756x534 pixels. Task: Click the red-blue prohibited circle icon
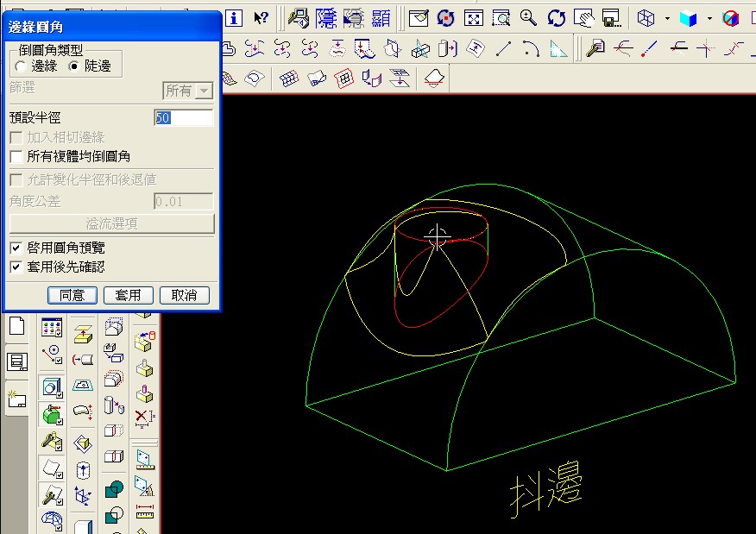pyautogui.click(x=731, y=18)
